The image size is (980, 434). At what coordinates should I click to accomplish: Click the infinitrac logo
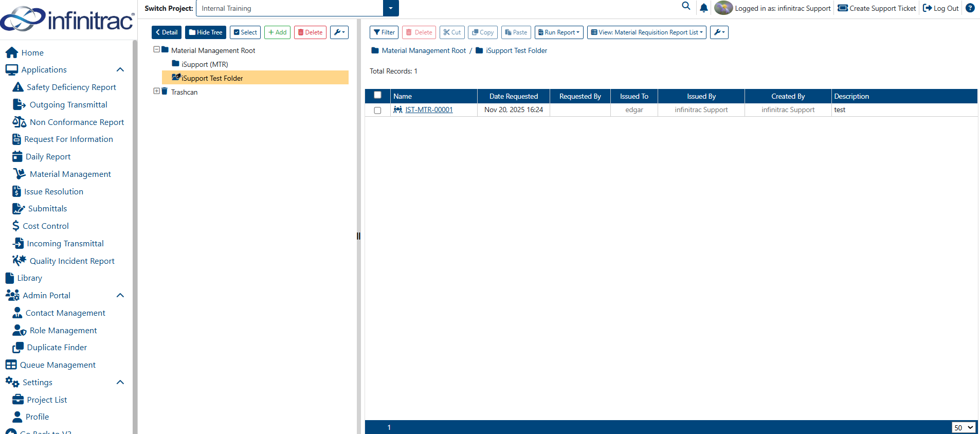click(67, 20)
